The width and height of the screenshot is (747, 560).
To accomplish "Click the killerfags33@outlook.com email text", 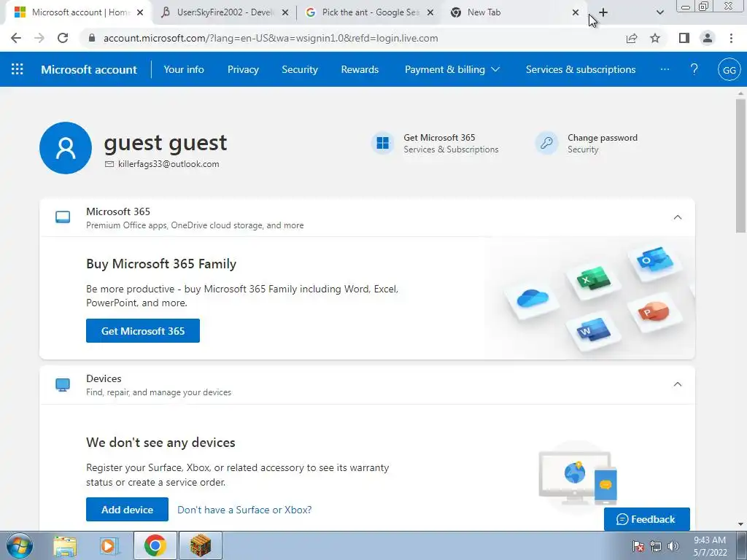I will (169, 164).
